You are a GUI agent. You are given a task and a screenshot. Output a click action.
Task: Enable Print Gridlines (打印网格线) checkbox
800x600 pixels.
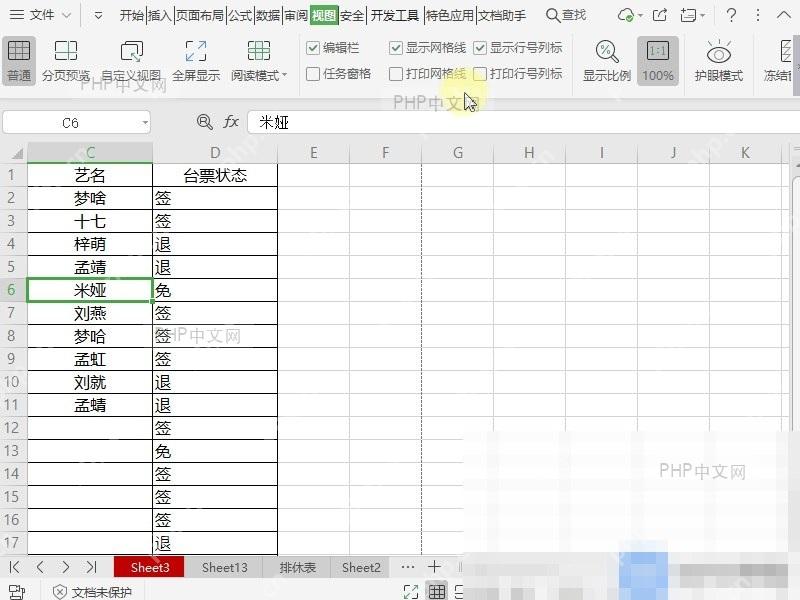395,74
